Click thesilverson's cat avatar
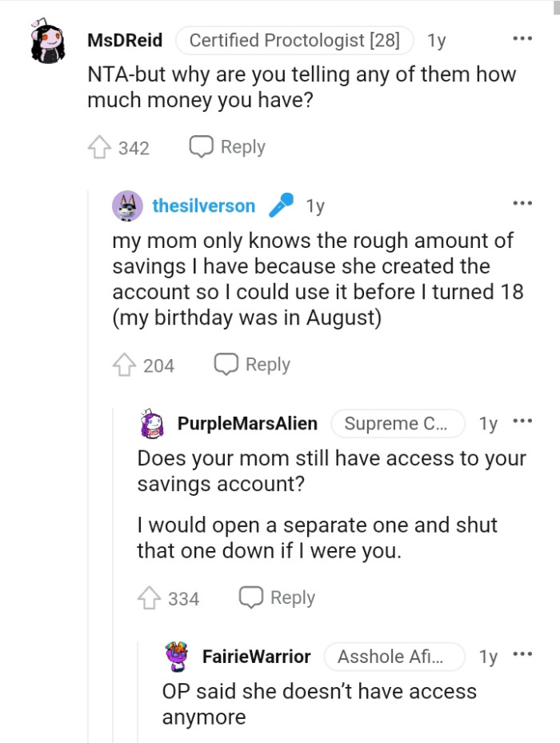 [x=128, y=206]
